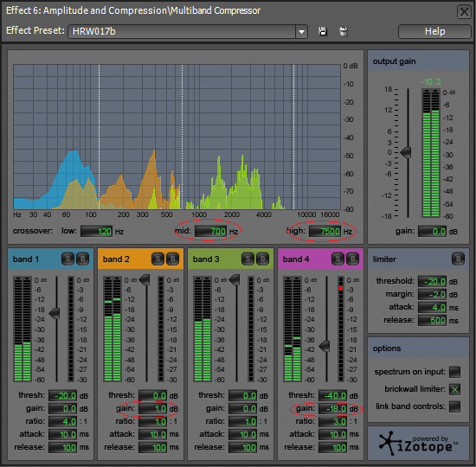Screen dimensions: 476x467
Task: Enable link band controls checkbox
Action: tap(454, 406)
